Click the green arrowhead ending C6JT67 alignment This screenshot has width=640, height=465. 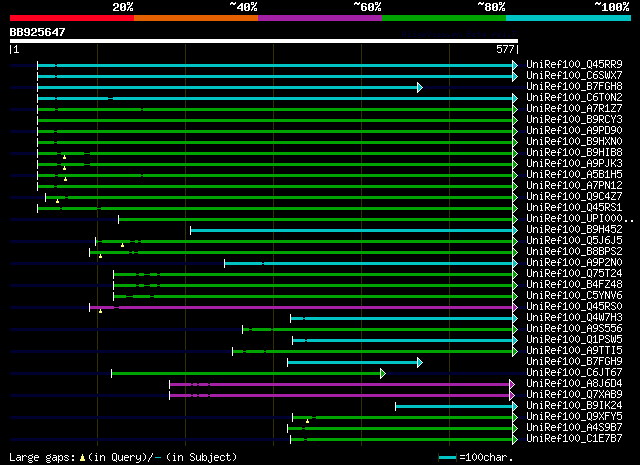click(x=383, y=374)
